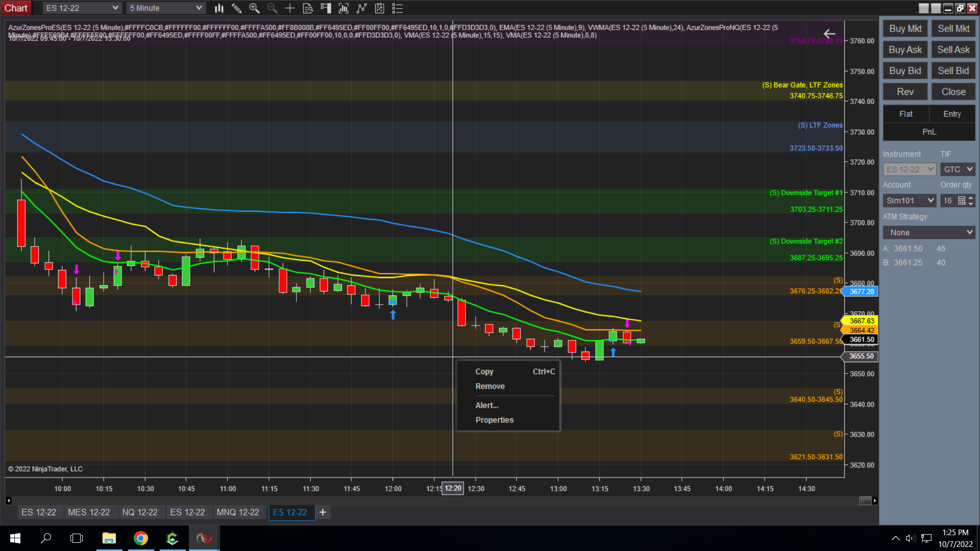Toggle the Chart Trader panel icon
This screenshot has width=980, height=551.
[326, 8]
